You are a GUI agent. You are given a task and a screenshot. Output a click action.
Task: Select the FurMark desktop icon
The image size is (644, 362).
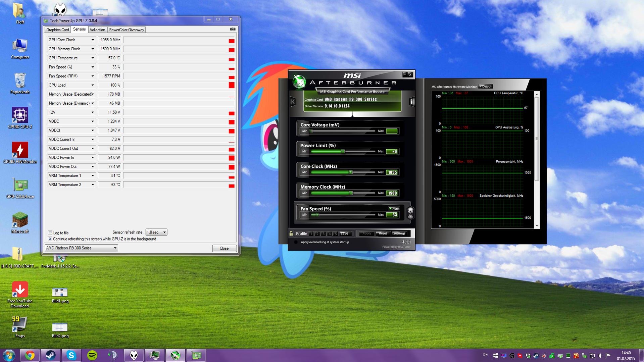pyautogui.click(x=60, y=262)
